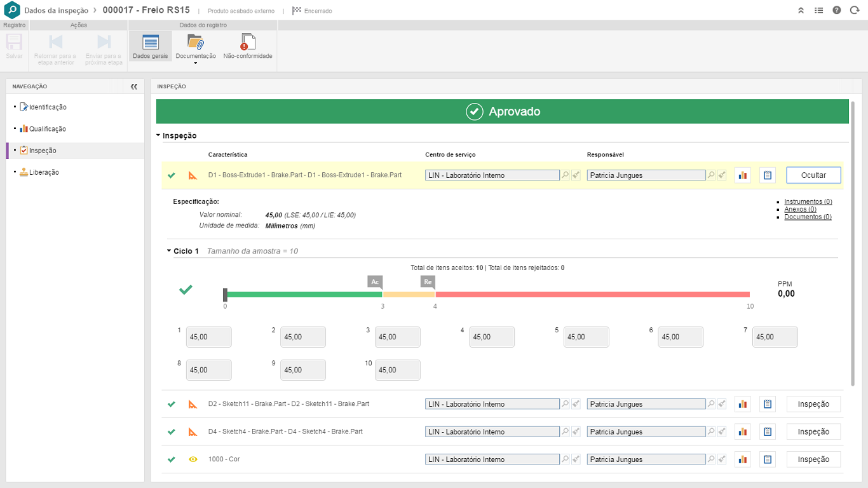Collapse the header with double up arrows

[x=801, y=10]
